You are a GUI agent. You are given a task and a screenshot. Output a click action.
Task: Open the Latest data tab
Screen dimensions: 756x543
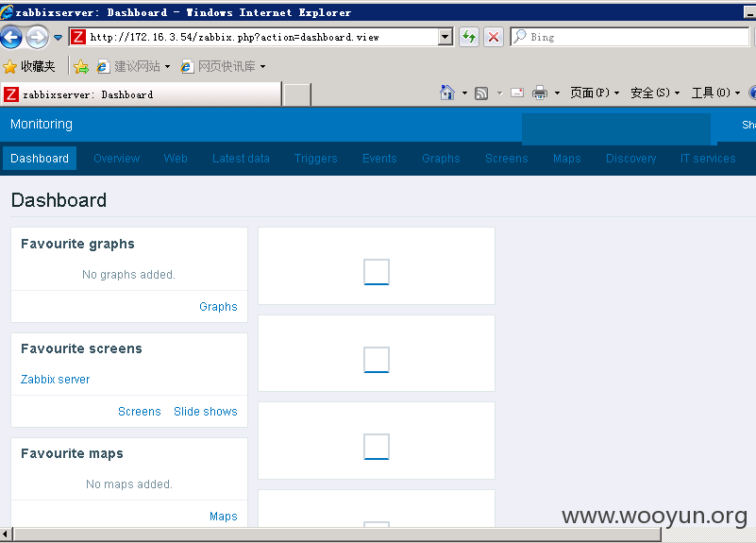tap(241, 158)
